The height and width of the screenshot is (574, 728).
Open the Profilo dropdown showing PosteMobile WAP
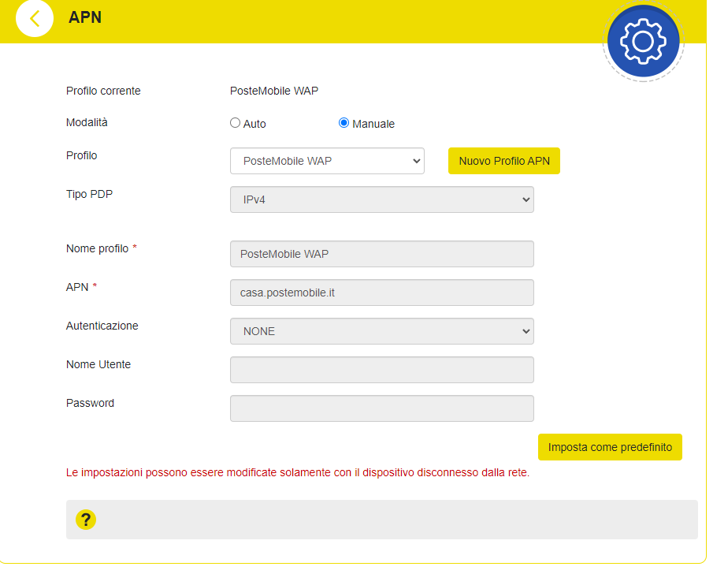tap(327, 161)
